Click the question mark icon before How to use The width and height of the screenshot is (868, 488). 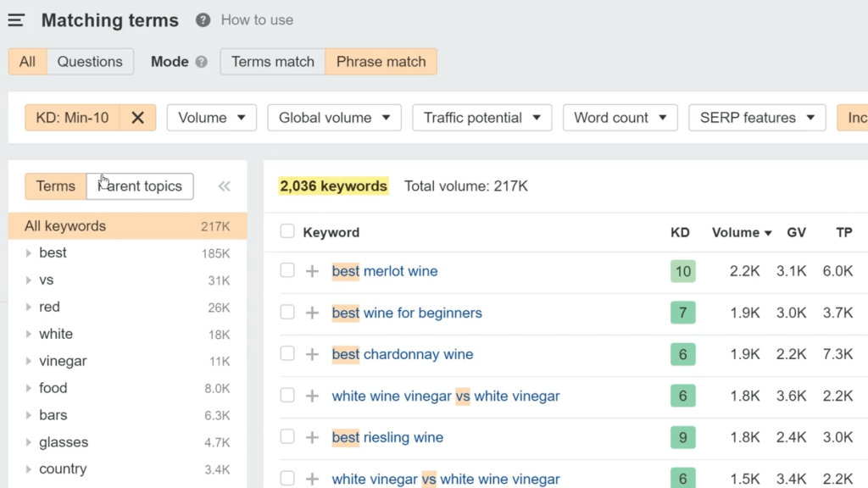point(203,20)
